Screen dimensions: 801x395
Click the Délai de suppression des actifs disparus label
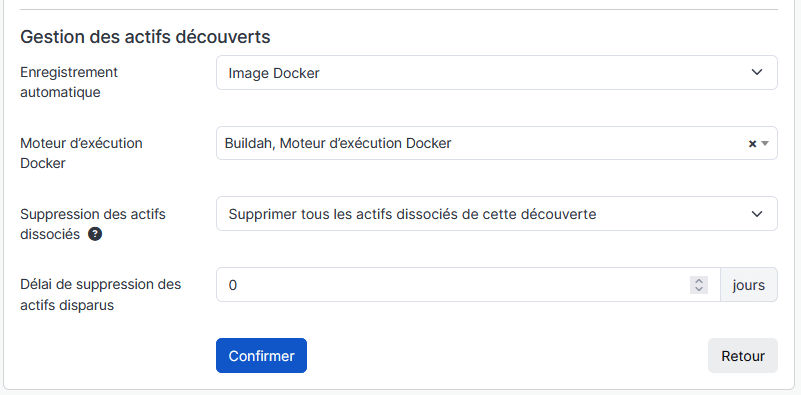pos(101,294)
